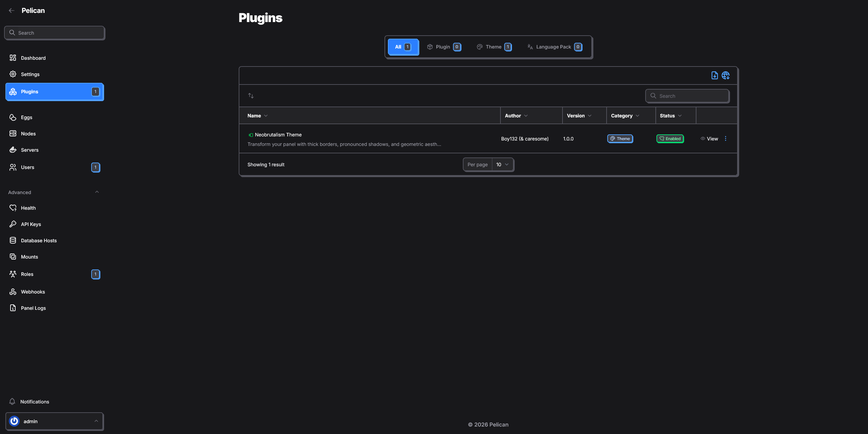Click the sidebar Search field

tap(54, 33)
